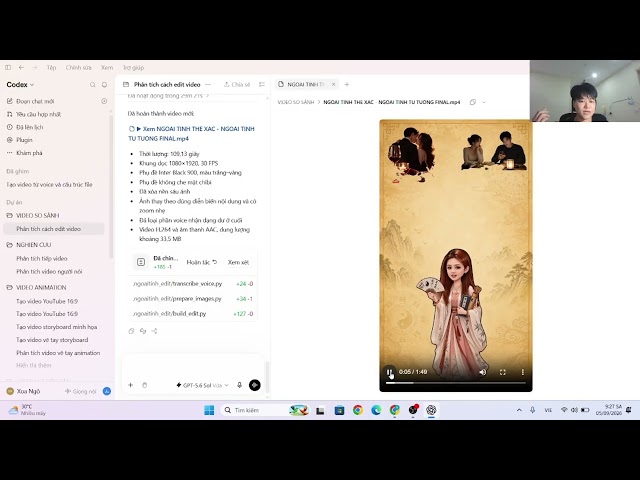Start a new chat with Đoạn chat mới

(35, 101)
